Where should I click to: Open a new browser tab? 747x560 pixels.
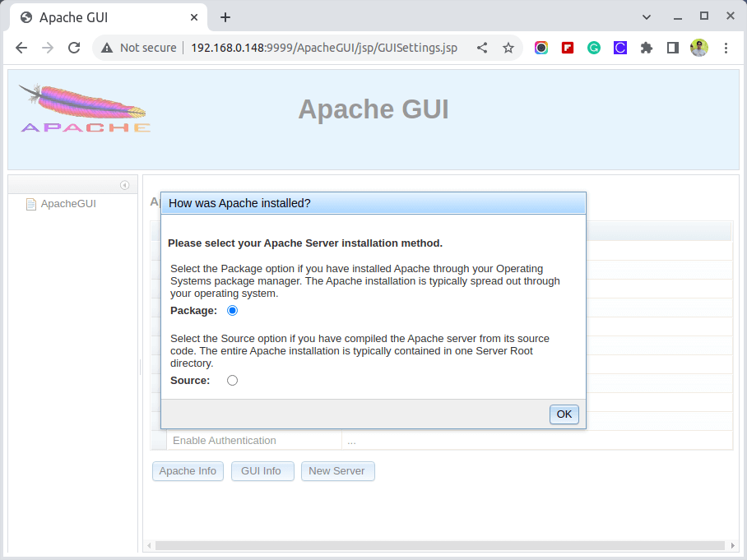[225, 17]
